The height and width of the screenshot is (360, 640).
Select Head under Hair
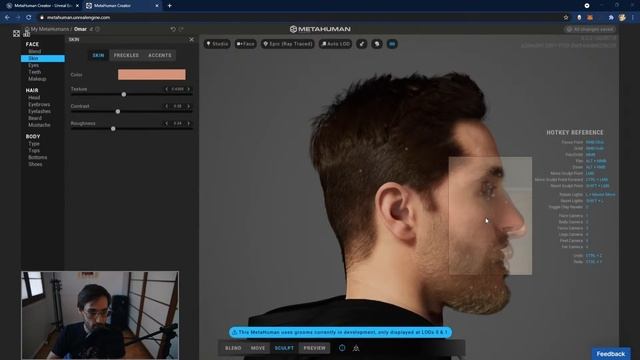(34, 98)
